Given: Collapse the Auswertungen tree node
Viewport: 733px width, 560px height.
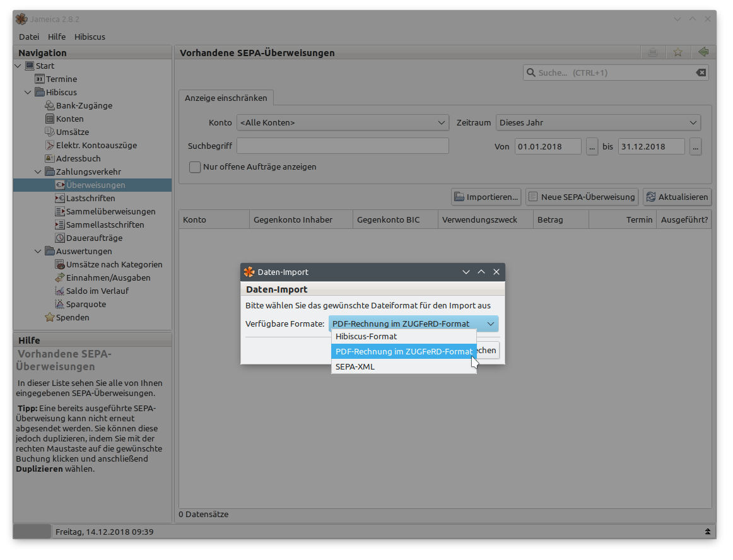Looking at the screenshot, I should [x=38, y=252].
